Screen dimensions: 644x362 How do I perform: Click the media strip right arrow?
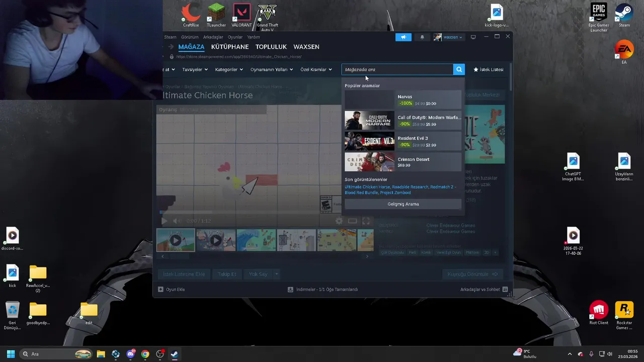tap(367, 256)
